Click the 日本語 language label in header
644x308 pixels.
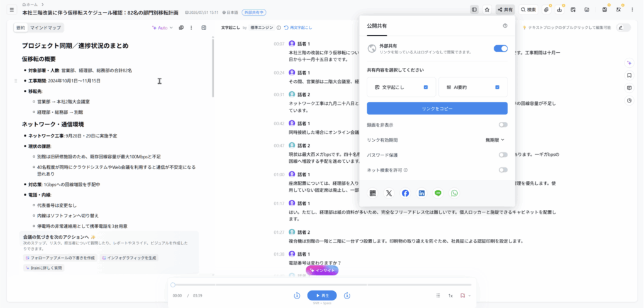click(231, 13)
